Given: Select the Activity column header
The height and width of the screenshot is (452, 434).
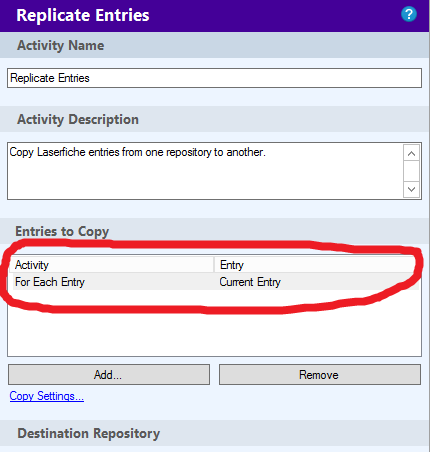Looking at the screenshot, I should pos(112,265).
